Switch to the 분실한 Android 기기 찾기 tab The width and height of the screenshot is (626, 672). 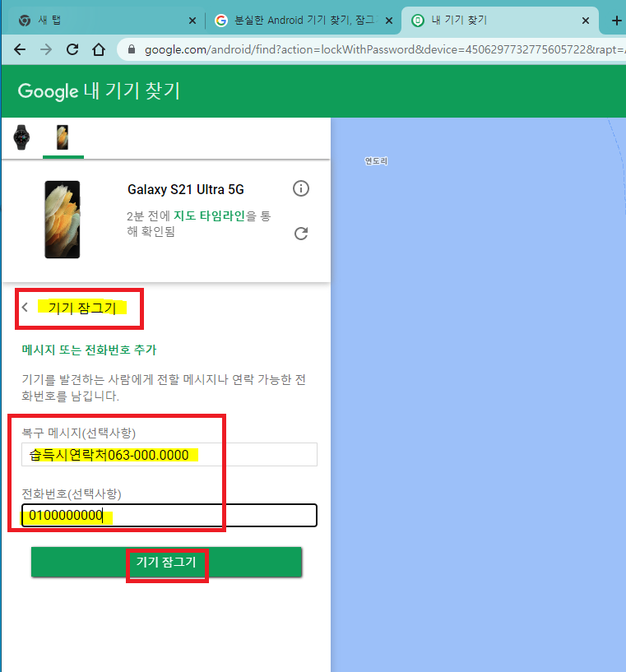click(x=302, y=20)
